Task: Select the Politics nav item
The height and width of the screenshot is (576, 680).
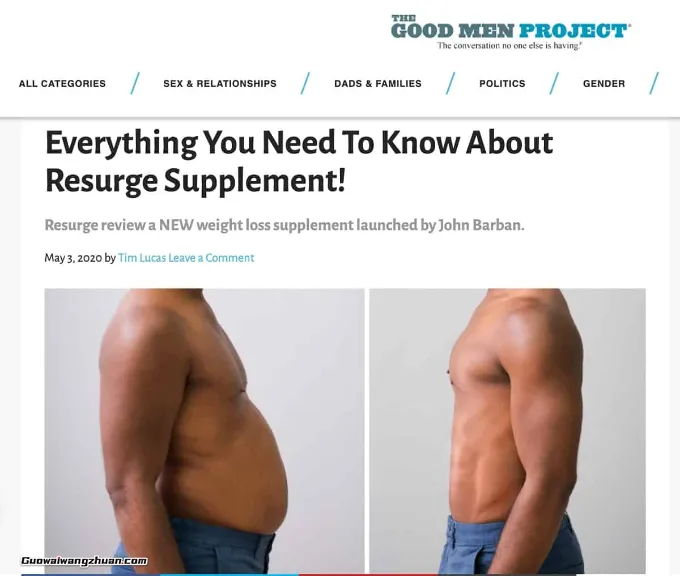Action: click(502, 83)
